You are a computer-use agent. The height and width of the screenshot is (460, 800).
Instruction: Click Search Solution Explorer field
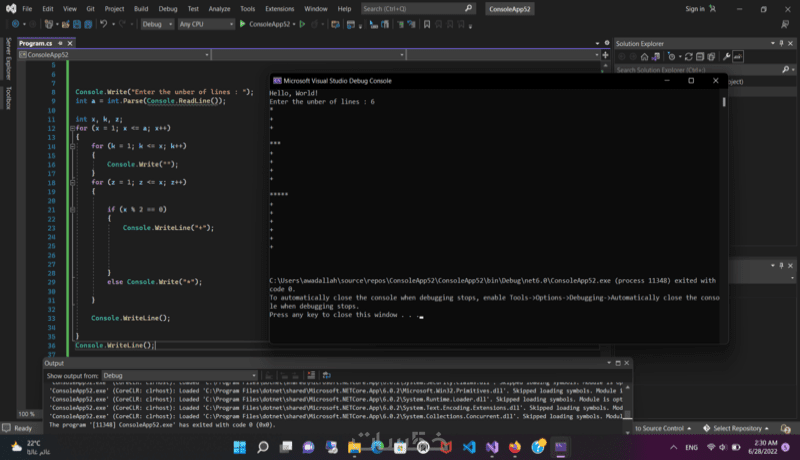pos(698,69)
